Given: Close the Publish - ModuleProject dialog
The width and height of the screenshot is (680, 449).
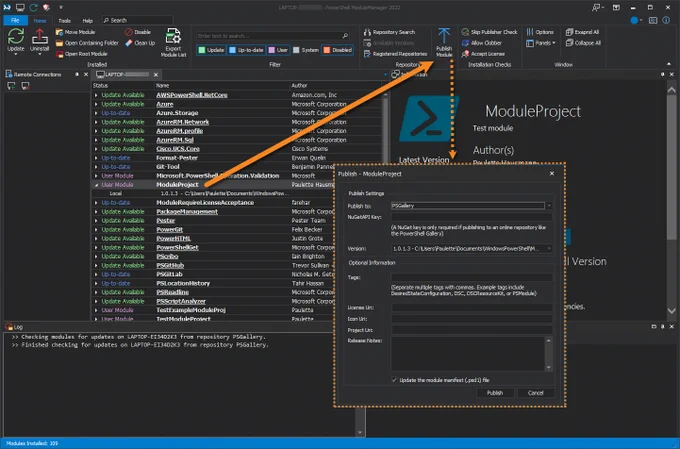Looking at the screenshot, I should pos(552,174).
